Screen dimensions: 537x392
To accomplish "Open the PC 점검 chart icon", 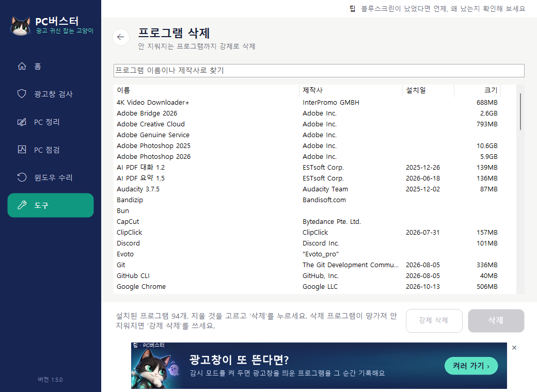I will [22, 150].
